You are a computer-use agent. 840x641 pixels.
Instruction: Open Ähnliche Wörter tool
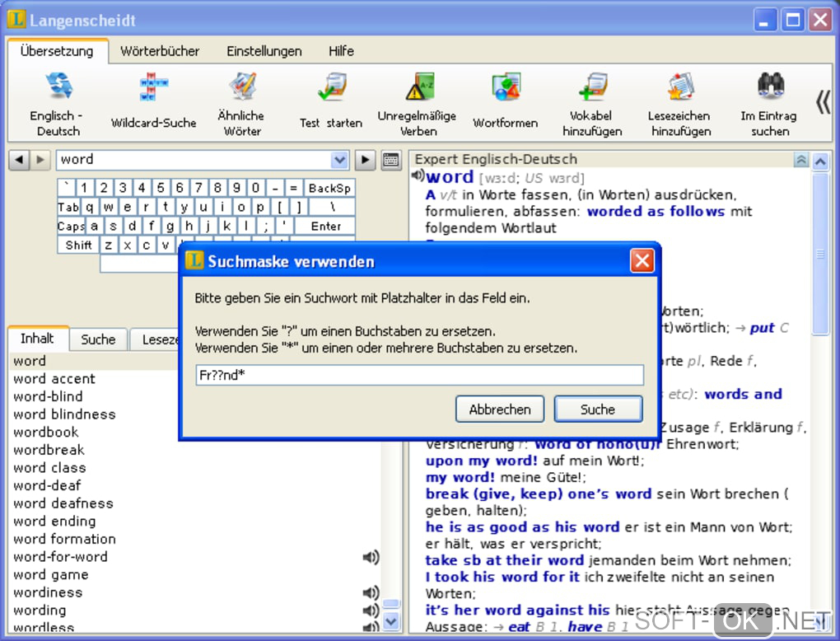(241, 104)
